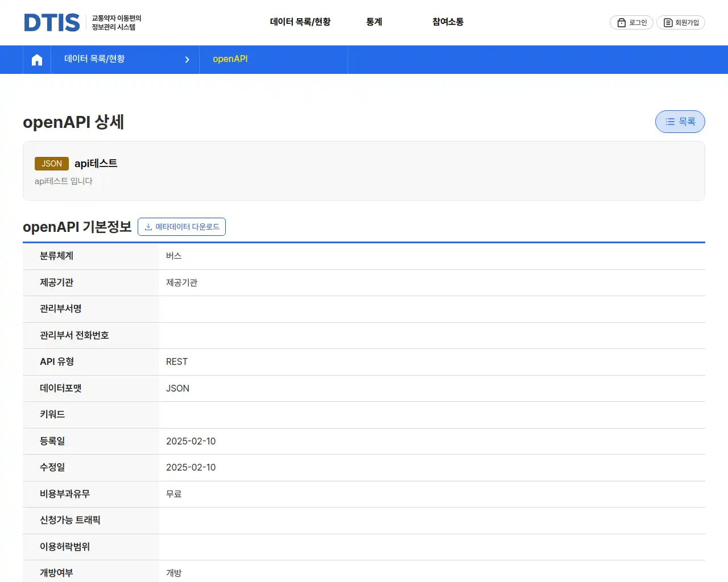Click download icon in 메타데이터 다운로드
Image resolution: width=728 pixels, height=582 pixels.
[148, 227]
